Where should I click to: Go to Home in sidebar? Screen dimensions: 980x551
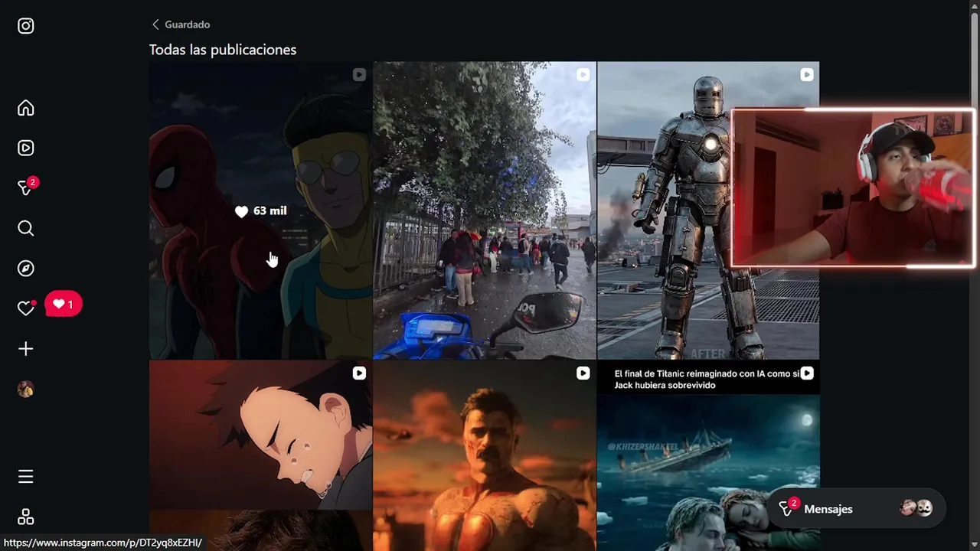[25, 108]
